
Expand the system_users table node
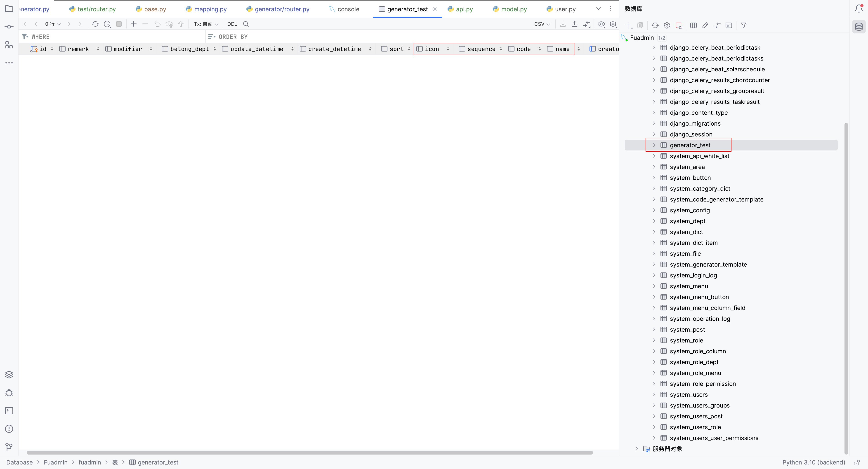pos(654,394)
